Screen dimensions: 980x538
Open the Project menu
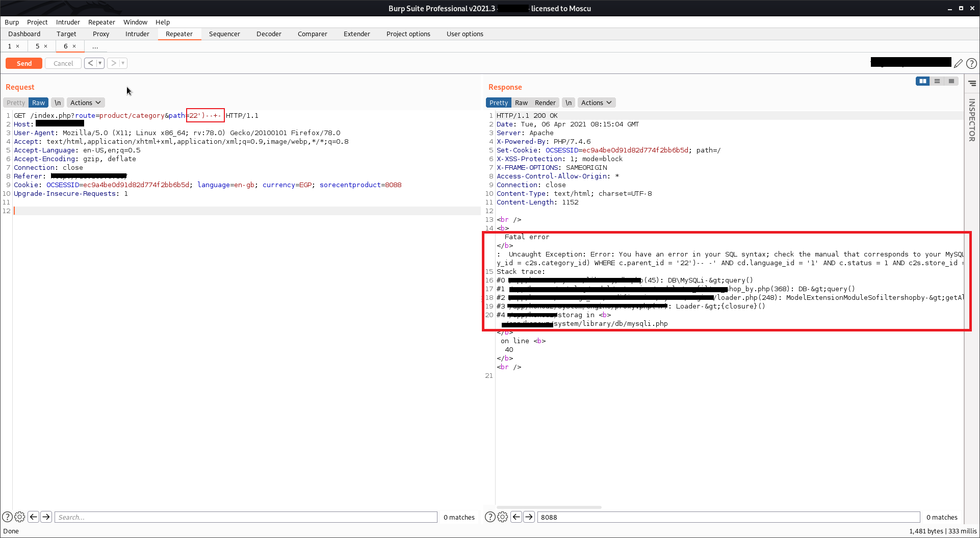(37, 22)
